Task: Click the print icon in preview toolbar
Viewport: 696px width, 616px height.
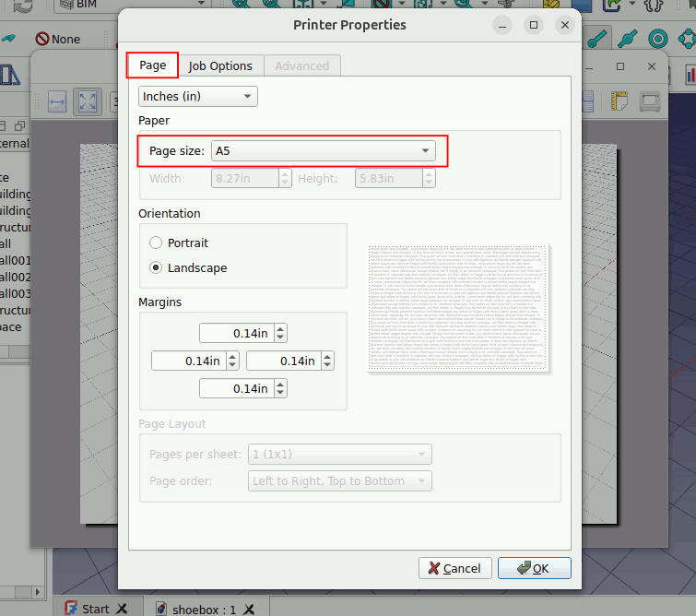Action: [x=650, y=101]
